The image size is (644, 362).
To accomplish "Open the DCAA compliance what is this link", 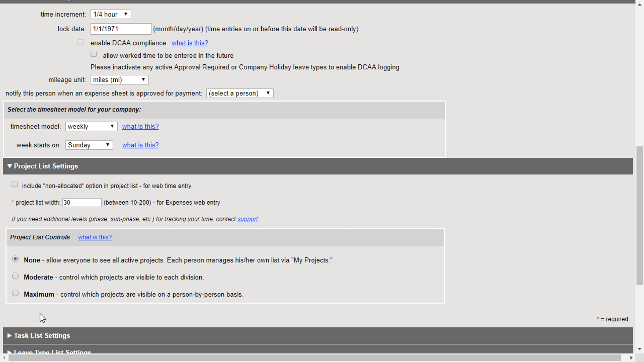I will (190, 43).
